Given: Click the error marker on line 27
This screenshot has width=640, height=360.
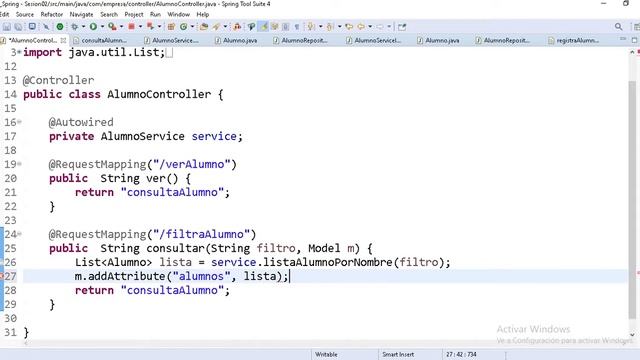Looking at the screenshot, I should (x=1, y=276).
